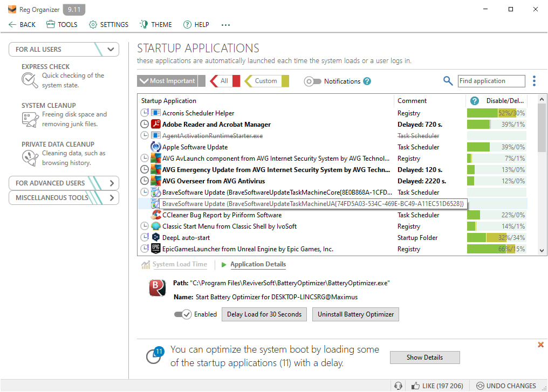Click the Battery Optimizer application icon
The image size is (548, 392).
click(x=157, y=288)
